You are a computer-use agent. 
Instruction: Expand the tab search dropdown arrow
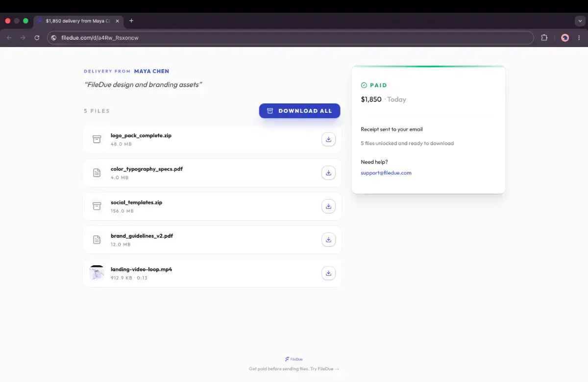(x=579, y=21)
